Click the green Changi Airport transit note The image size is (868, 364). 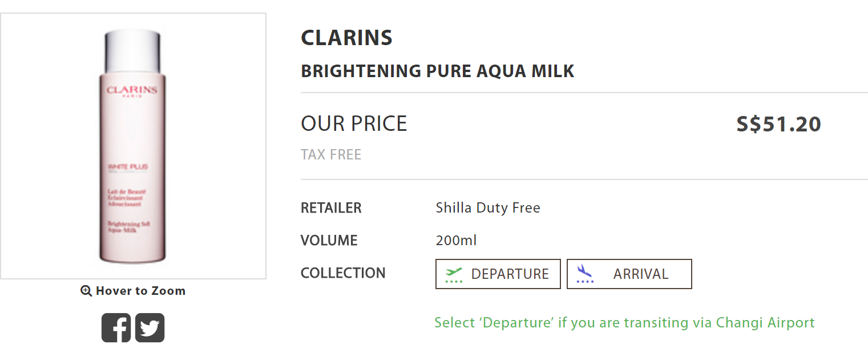624,323
